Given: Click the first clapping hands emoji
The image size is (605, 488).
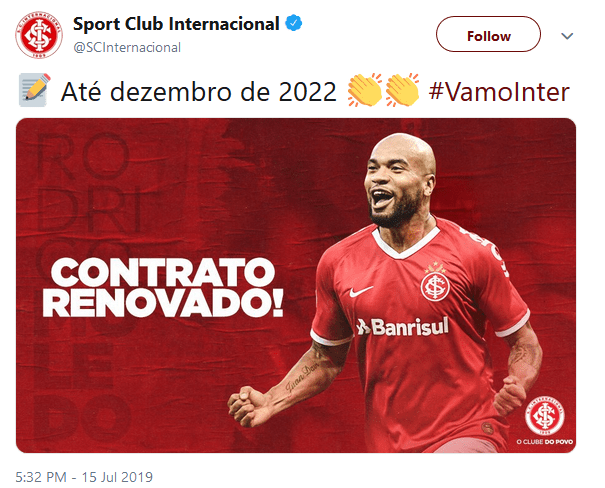Looking at the screenshot, I should coord(365,90).
